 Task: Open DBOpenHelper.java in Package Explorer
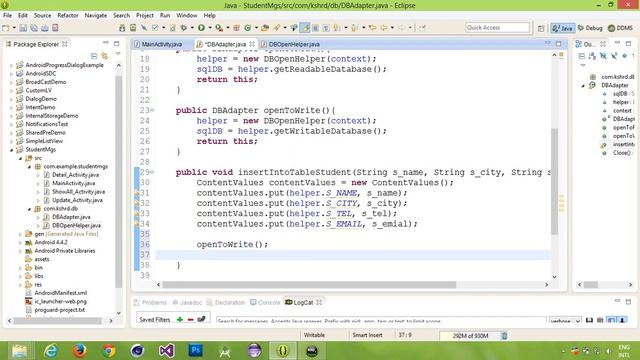76,225
